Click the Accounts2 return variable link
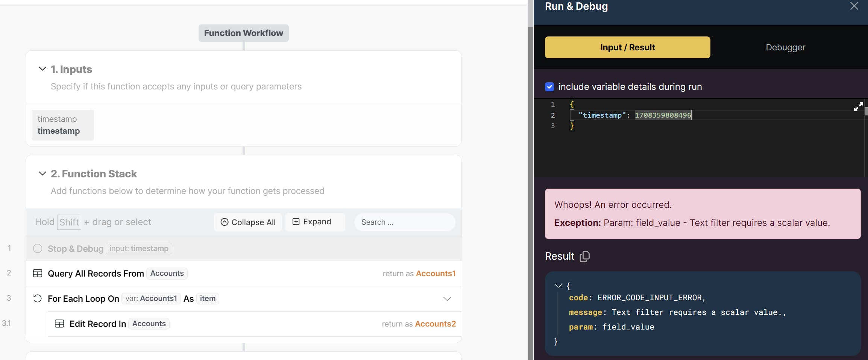The image size is (868, 360). (435, 324)
